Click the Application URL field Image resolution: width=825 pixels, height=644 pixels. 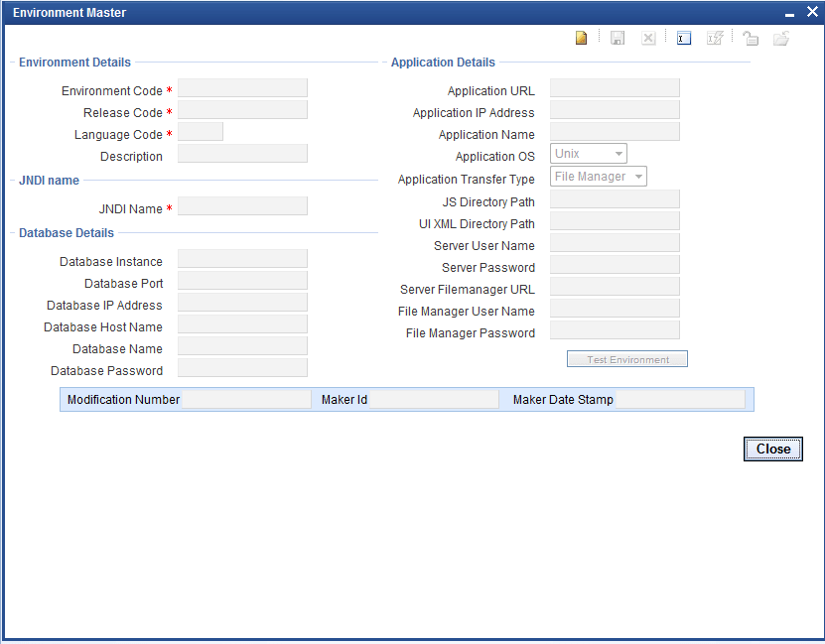click(x=616, y=88)
